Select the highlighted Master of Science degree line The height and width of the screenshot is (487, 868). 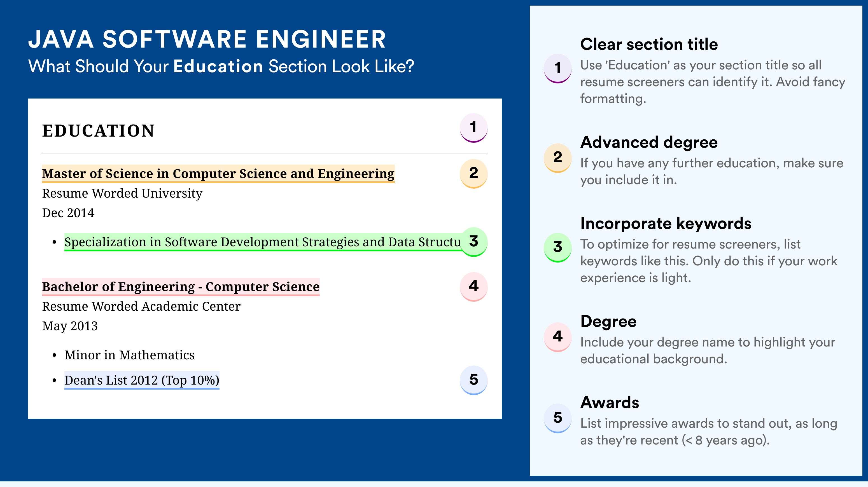tap(218, 174)
